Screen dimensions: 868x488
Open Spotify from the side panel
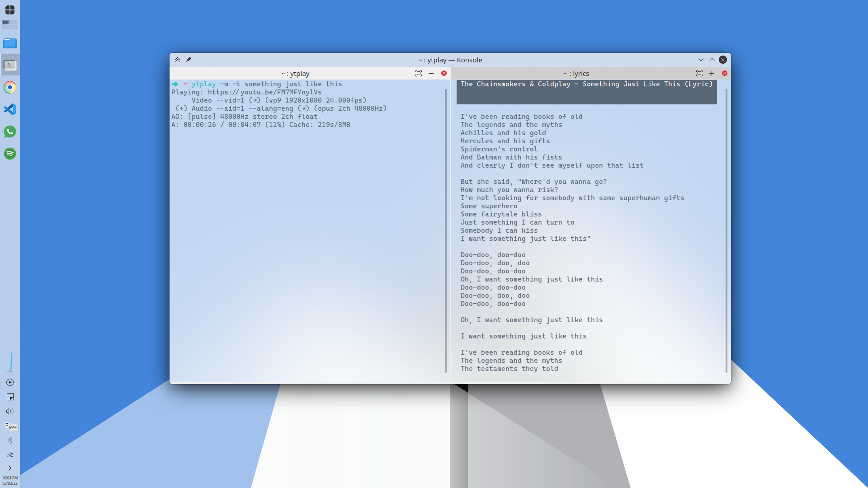click(10, 154)
